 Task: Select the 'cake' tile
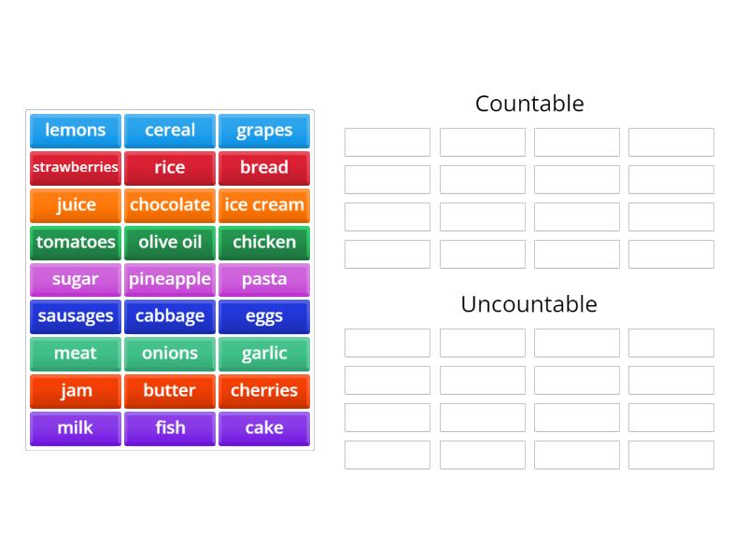click(264, 429)
